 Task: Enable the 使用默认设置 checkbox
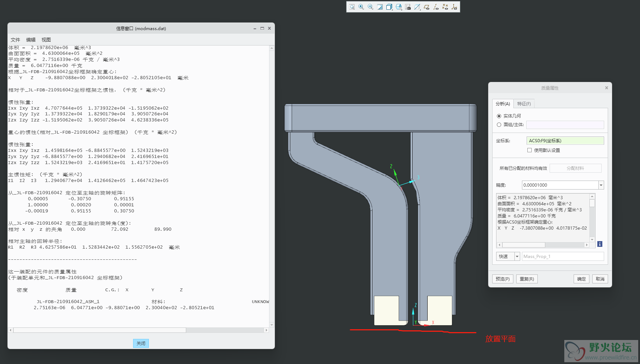coord(530,150)
